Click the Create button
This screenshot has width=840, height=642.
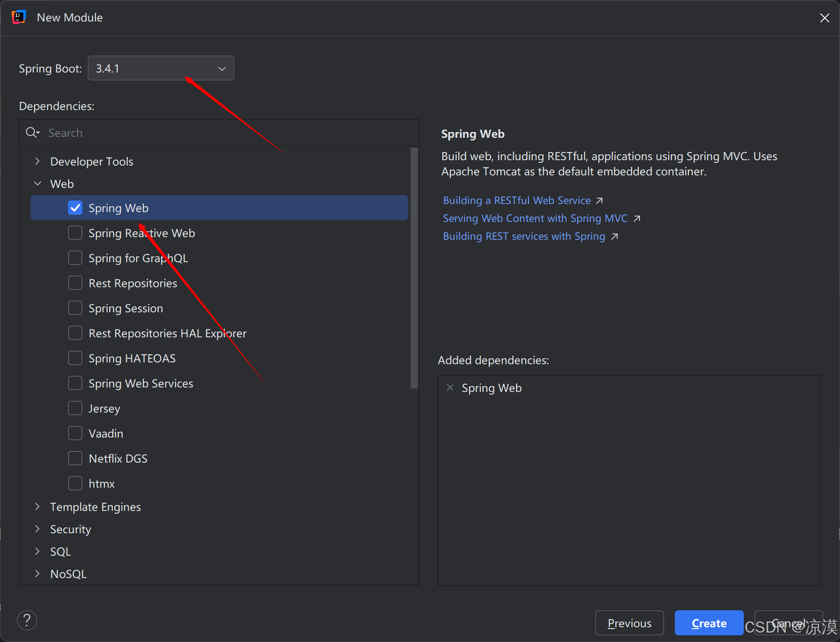point(709,623)
